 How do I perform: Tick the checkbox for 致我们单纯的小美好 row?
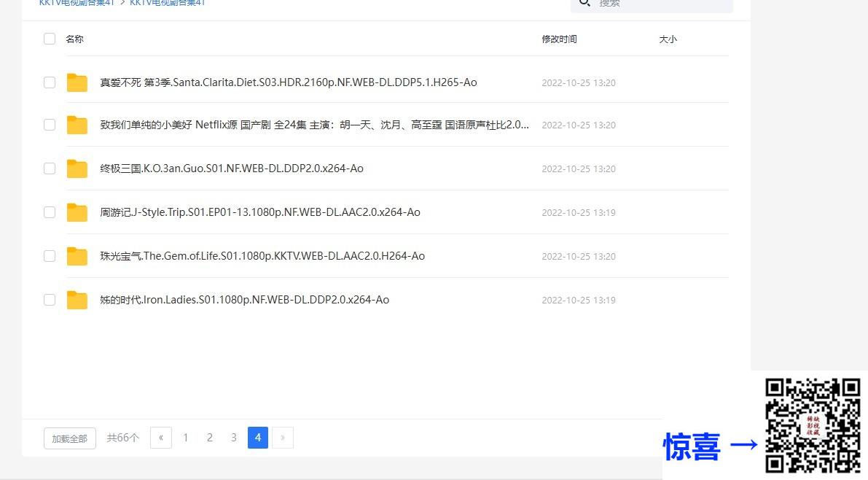[50, 125]
